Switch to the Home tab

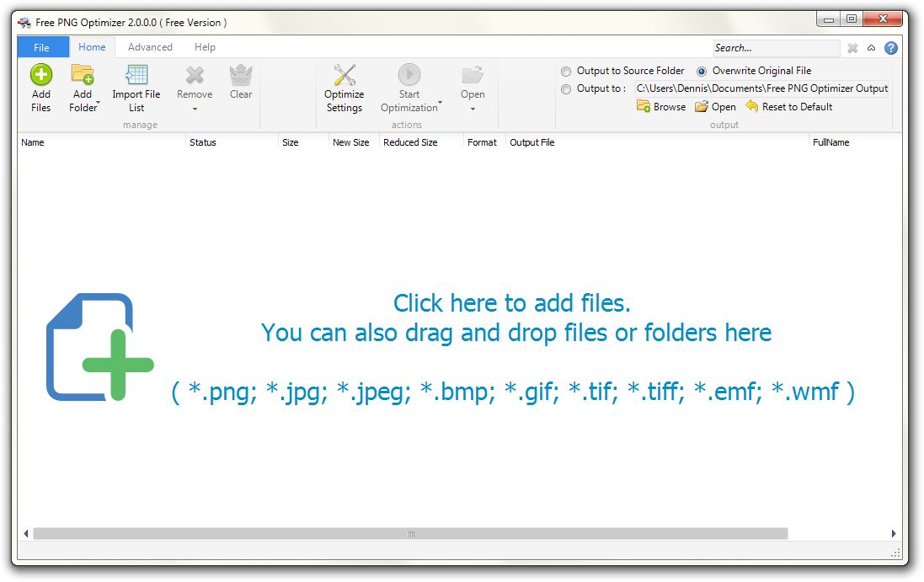tap(92, 47)
